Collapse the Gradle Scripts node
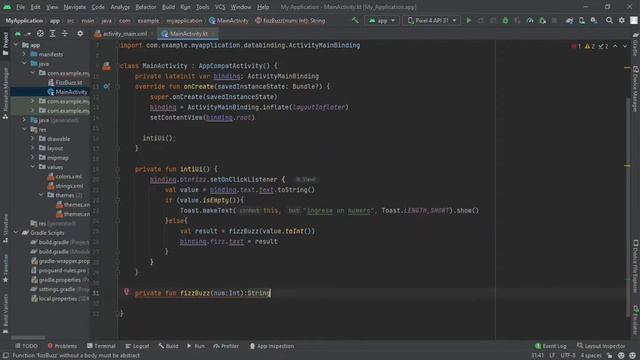 pos(16,233)
